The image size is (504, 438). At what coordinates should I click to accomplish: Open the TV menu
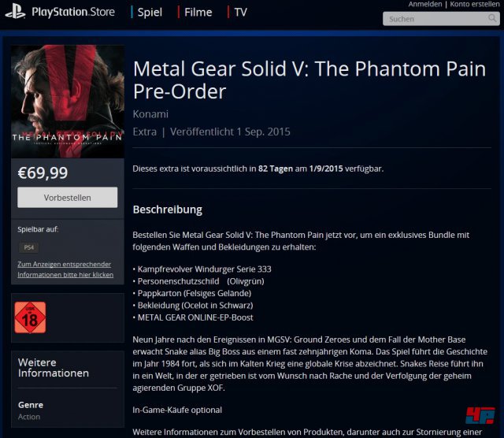(240, 13)
